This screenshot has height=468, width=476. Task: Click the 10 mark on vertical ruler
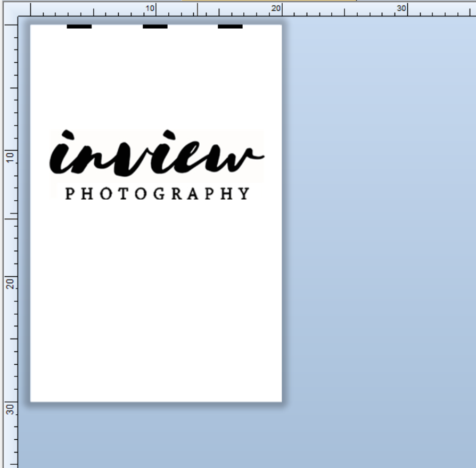(x=10, y=156)
